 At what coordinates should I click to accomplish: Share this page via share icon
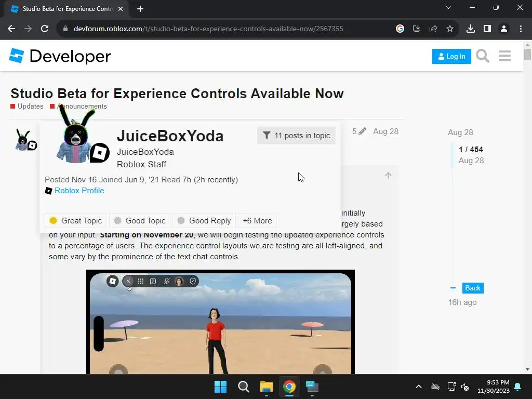[433, 29]
